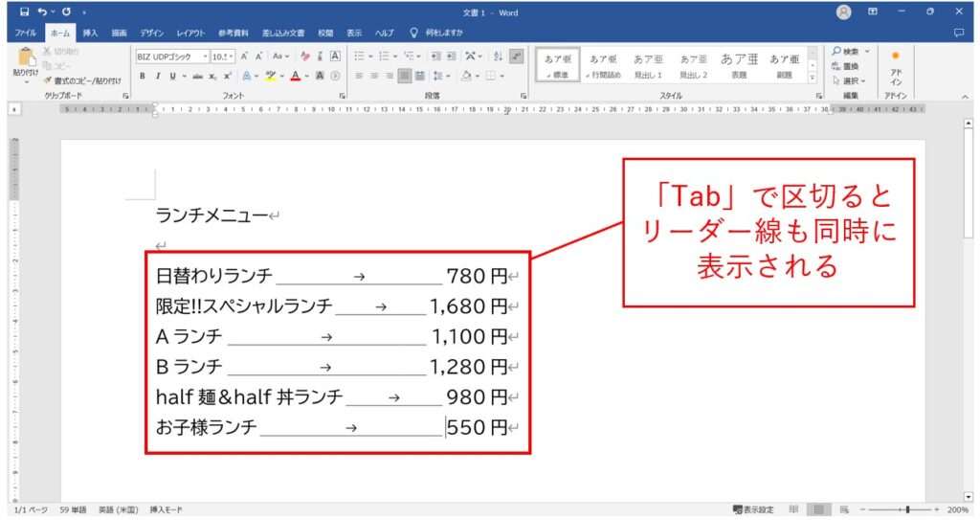Switch to the レイアウト ribbon tab
Image resolution: width=980 pixels, height=520 pixels.
[x=191, y=34]
